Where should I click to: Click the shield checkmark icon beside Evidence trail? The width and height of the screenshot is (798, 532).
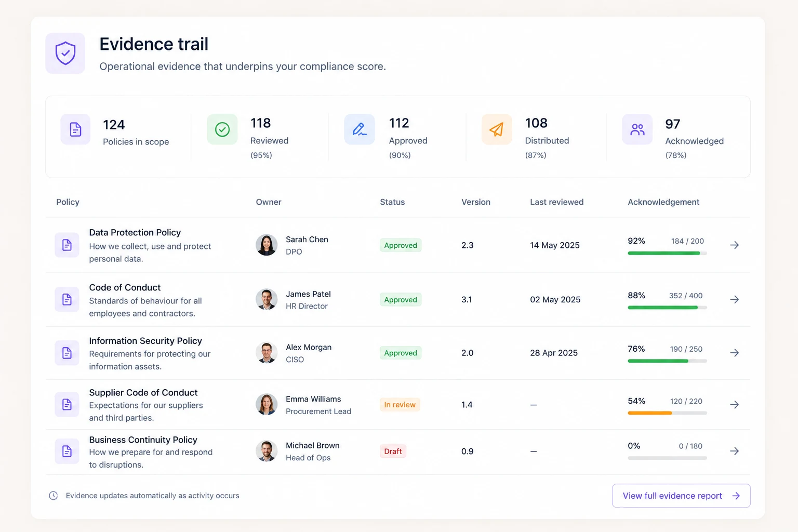[65, 53]
